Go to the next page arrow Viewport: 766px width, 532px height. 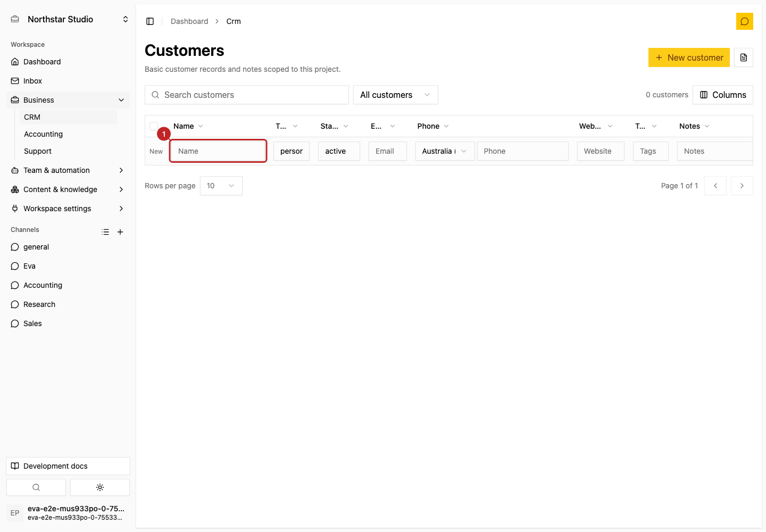click(742, 186)
